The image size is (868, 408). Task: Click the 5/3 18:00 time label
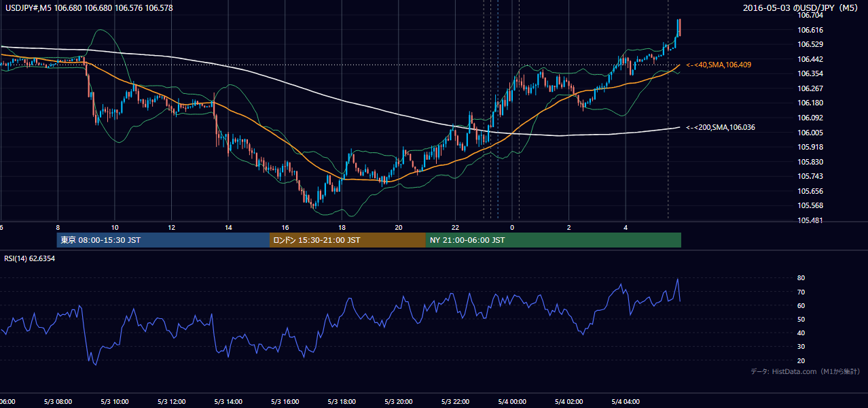pyautogui.click(x=342, y=401)
